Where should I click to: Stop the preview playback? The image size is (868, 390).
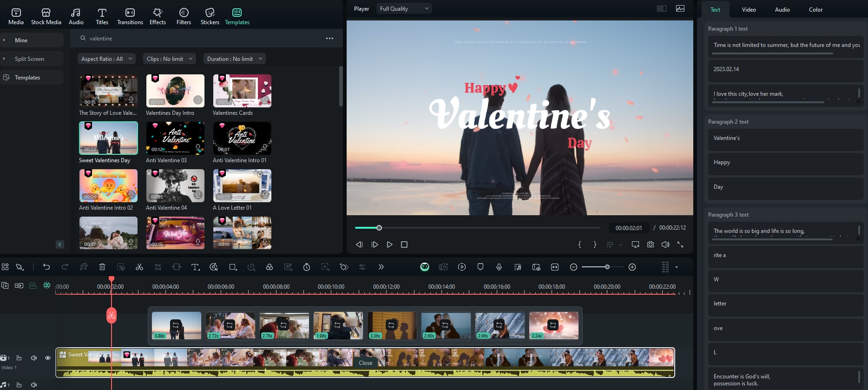404,245
